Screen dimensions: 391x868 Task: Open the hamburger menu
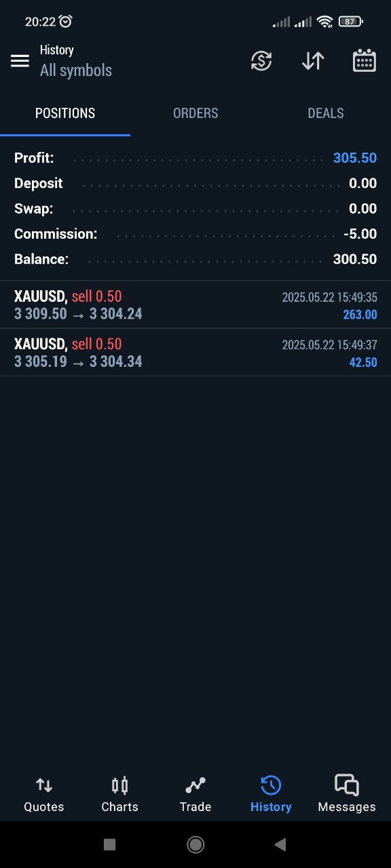(x=20, y=61)
